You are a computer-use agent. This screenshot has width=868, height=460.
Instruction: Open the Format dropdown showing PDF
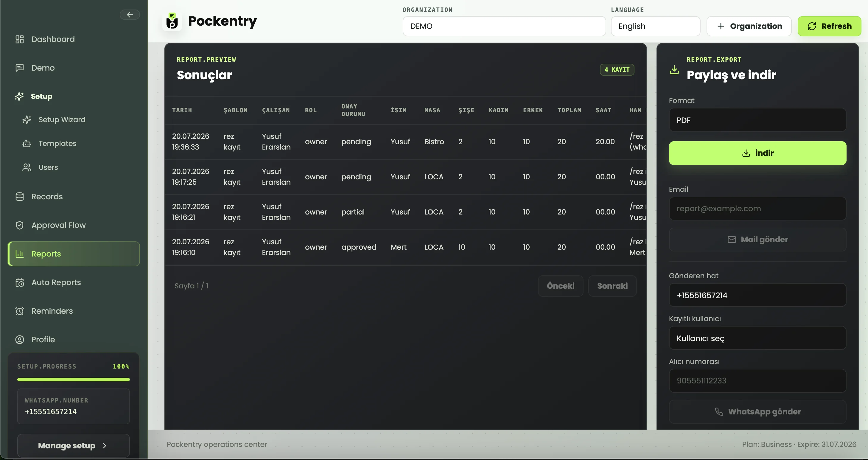[x=757, y=120]
